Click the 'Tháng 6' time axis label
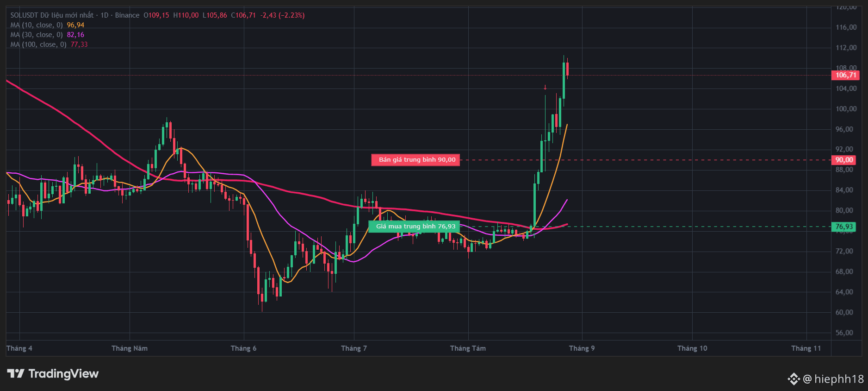This screenshot has width=868, height=391. [x=243, y=348]
